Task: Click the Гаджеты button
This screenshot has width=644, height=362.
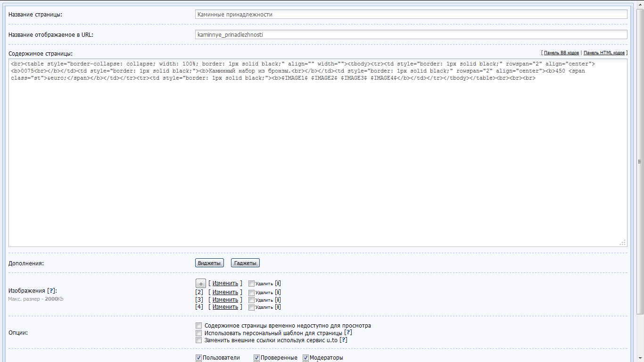Action: tap(245, 263)
